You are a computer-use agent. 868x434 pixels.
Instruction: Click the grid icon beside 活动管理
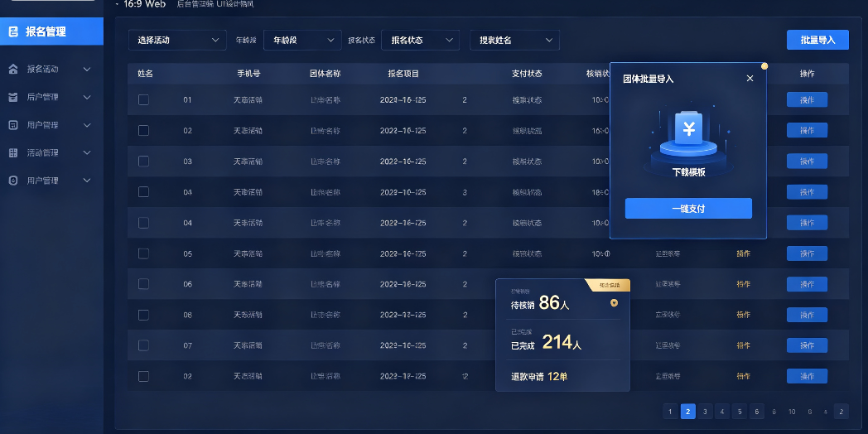point(13,152)
